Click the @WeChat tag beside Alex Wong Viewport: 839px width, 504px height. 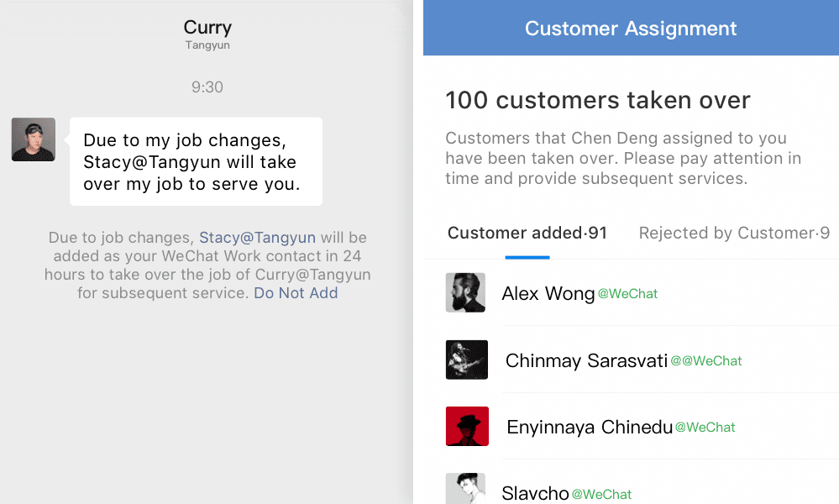(x=627, y=294)
